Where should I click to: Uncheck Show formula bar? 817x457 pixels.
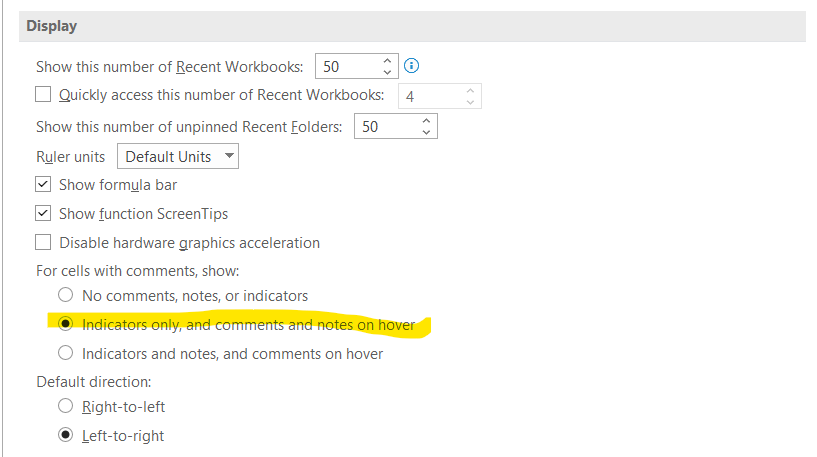pos(43,184)
